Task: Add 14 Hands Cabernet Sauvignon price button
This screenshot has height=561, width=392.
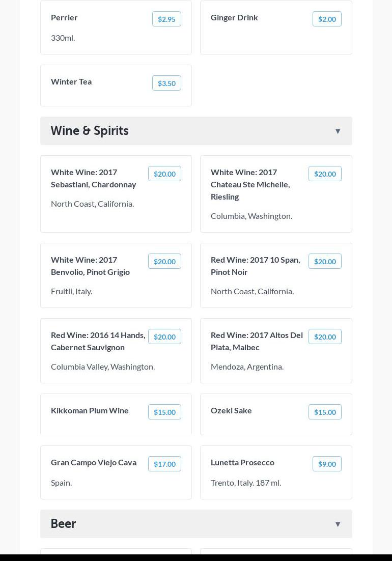Action: click(164, 337)
